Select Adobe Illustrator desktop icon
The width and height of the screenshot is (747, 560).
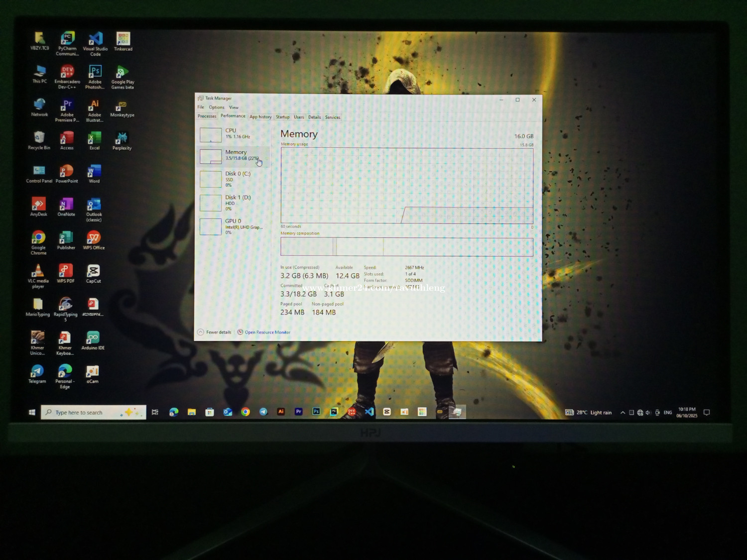pyautogui.click(x=95, y=110)
